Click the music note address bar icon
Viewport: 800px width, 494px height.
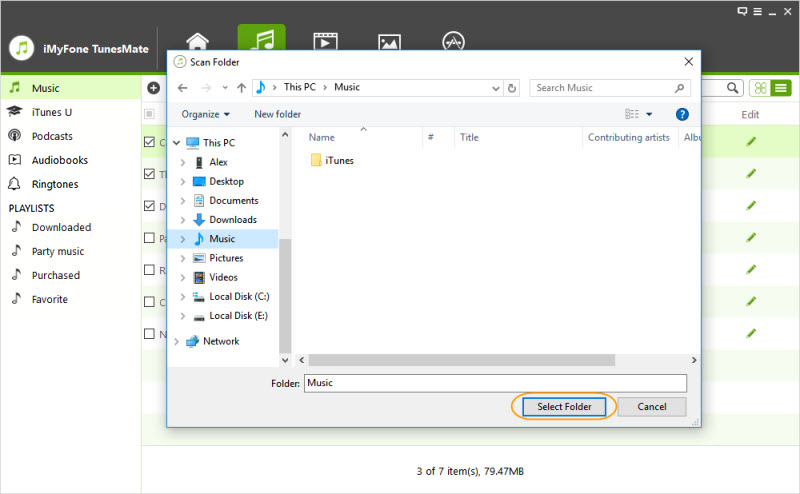261,87
